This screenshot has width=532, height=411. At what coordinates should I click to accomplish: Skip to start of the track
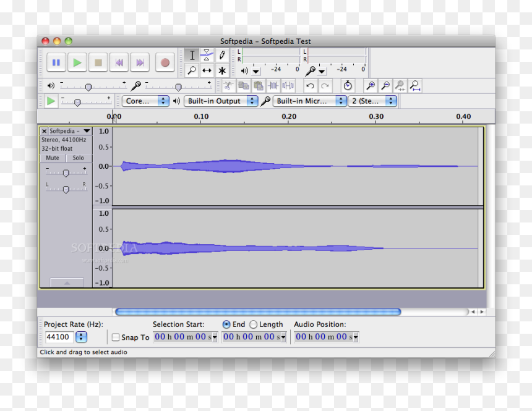[119, 62]
